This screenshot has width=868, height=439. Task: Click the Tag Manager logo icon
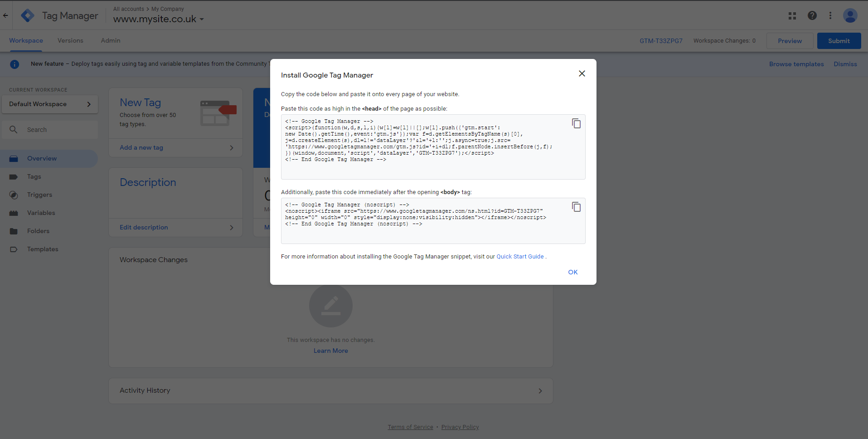(28, 15)
